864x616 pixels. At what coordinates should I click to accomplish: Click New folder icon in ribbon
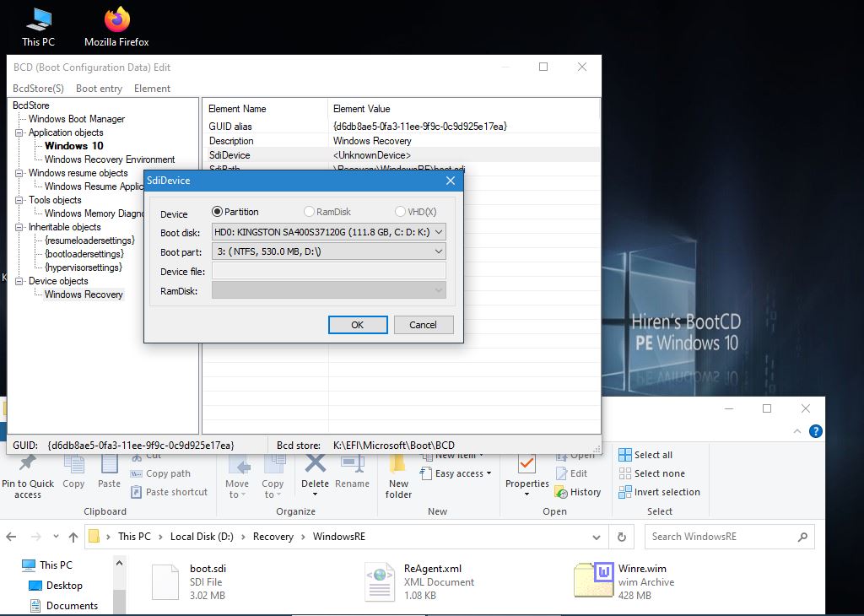(398, 464)
